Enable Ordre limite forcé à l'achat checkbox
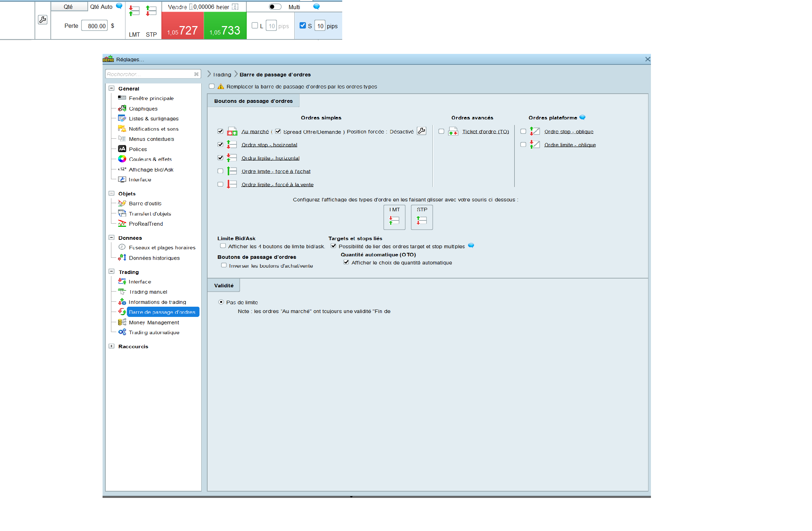Screen dimensions: 812x531 pos(221,171)
